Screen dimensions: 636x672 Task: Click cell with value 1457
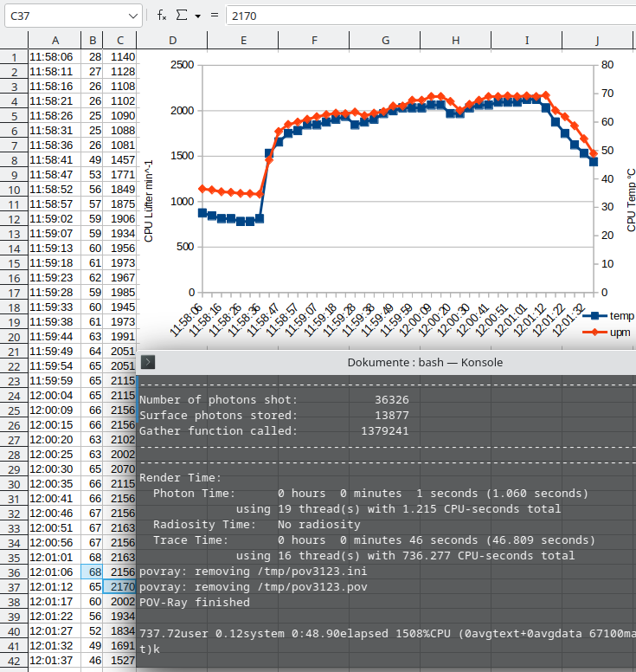click(120, 160)
